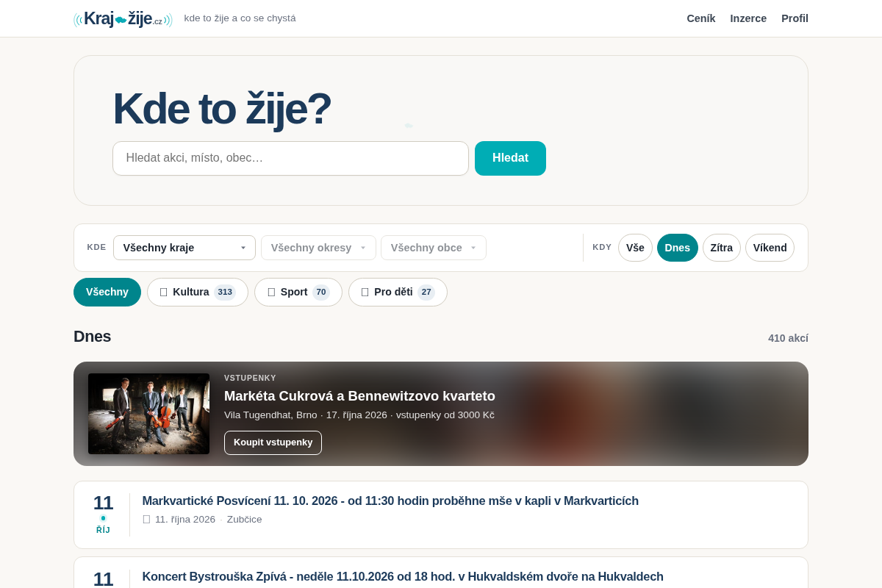Select the Vše date filter
The width and height of the screenshot is (882, 588).
pyautogui.click(x=635, y=248)
